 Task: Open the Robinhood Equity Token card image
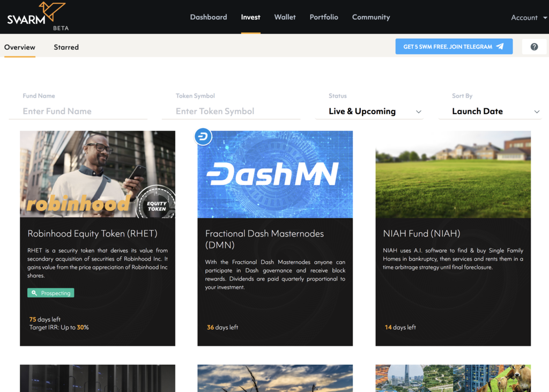click(98, 174)
